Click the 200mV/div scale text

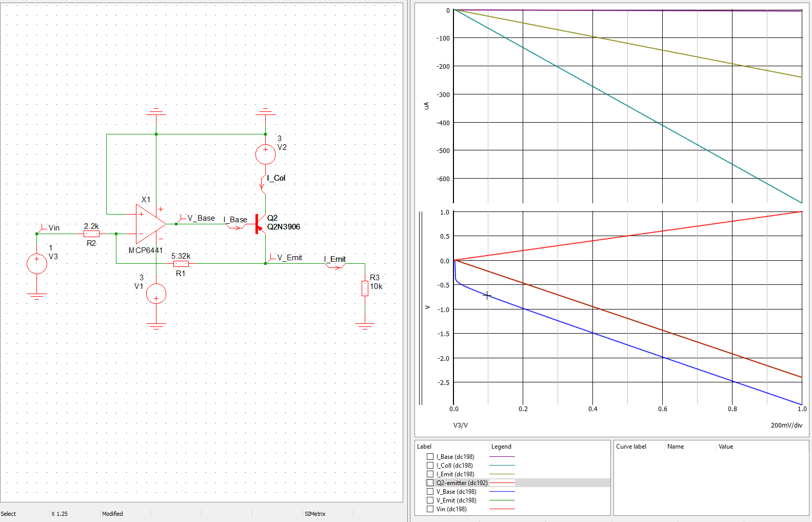(x=786, y=426)
